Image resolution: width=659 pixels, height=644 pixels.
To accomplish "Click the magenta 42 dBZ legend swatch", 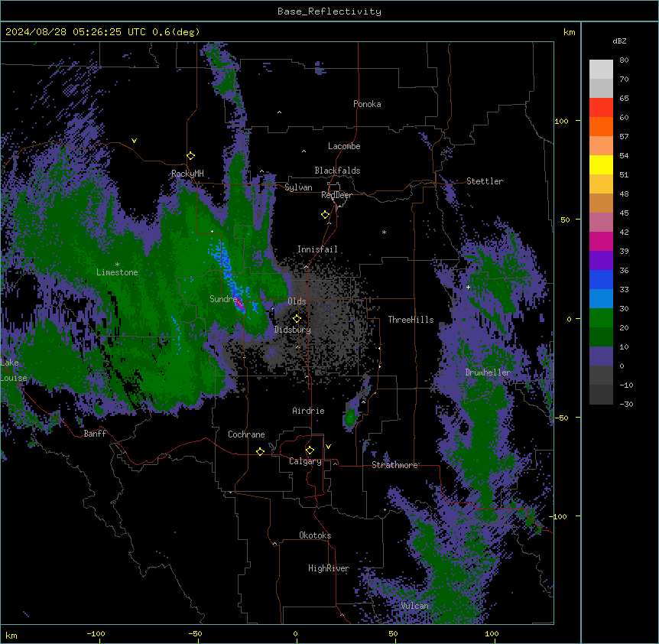I will pos(601,241).
